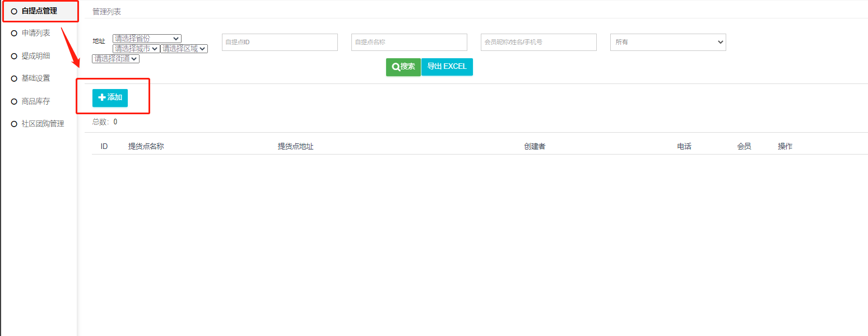Image resolution: width=868 pixels, height=336 pixels.
Task: Click the circle icon beside 申请列表
Action: tap(14, 34)
